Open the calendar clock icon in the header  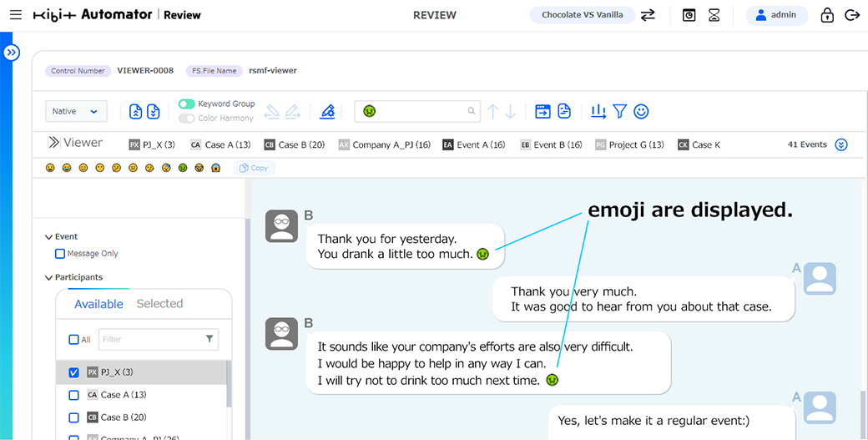tap(689, 15)
